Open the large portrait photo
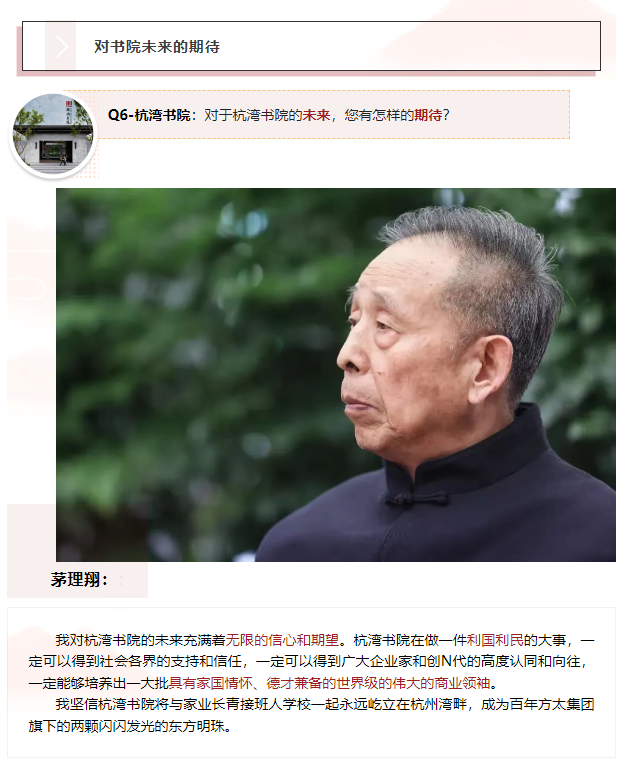The height and width of the screenshot is (771, 624). click(x=335, y=375)
